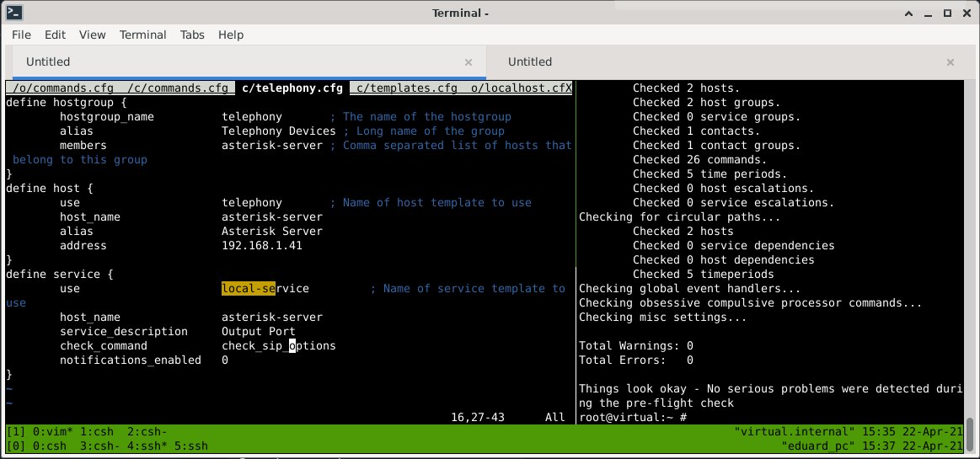Select tmux window '3:csh-' in lower status bar
The width and height of the screenshot is (980, 459).
point(100,446)
